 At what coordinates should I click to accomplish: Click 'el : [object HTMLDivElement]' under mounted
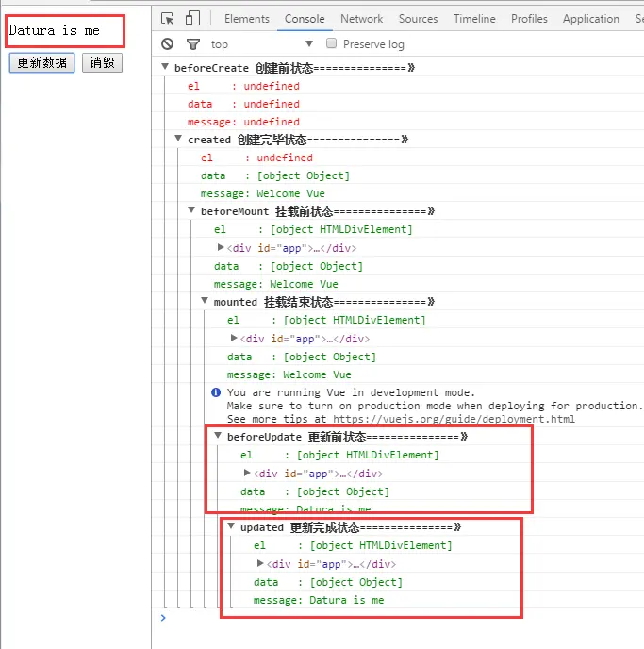326,321
